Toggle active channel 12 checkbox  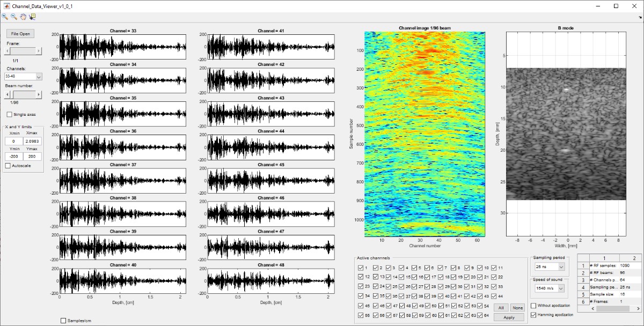361,277
